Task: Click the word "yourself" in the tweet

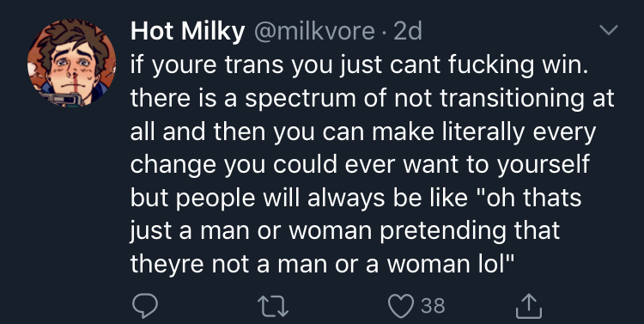Action: (544, 165)
